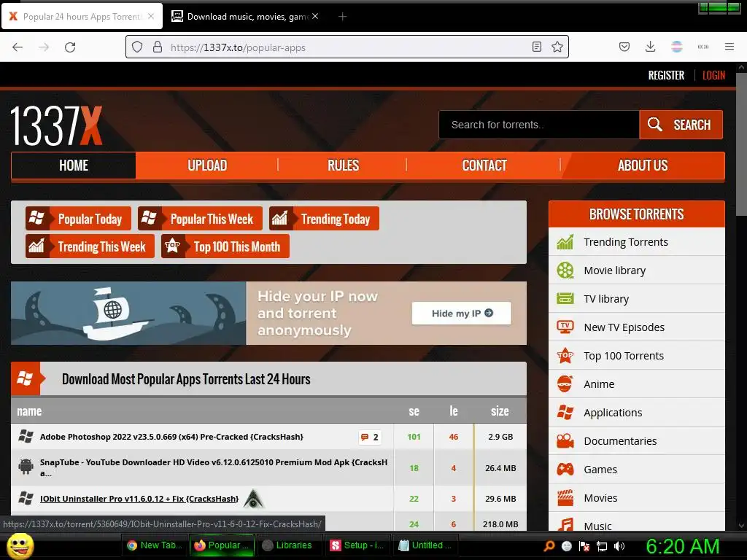The height and width of the screenshot is (560, 747).
Task: Open the RULES navigation item
Action: click(343, 166)
